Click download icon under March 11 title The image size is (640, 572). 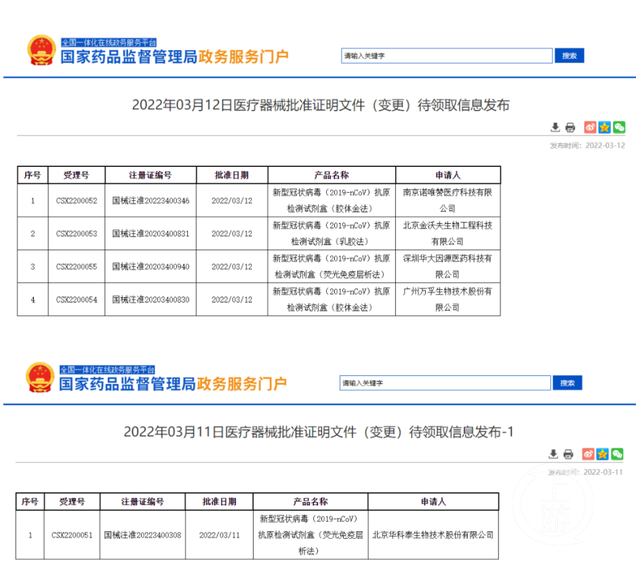(x=555, y=453)
